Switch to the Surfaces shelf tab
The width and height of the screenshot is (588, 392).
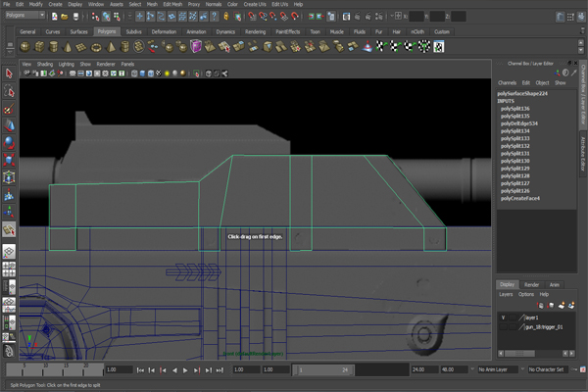coord(78,32)
